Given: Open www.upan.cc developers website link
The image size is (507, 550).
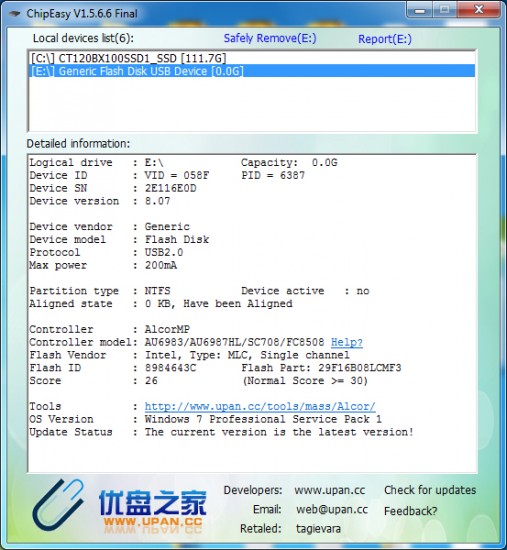Looking at the screenshot, I should pos(329,490).
